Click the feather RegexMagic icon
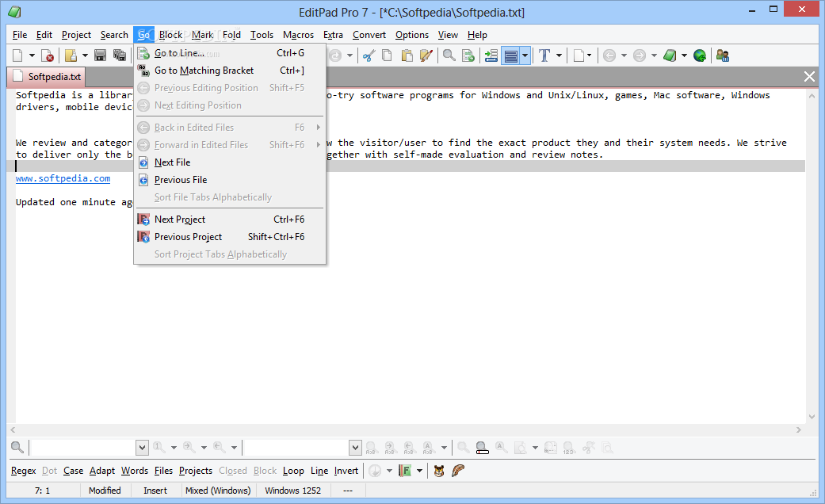Image resolution: width=825 pixels, height=504 pixels. (x=458, y=471)
